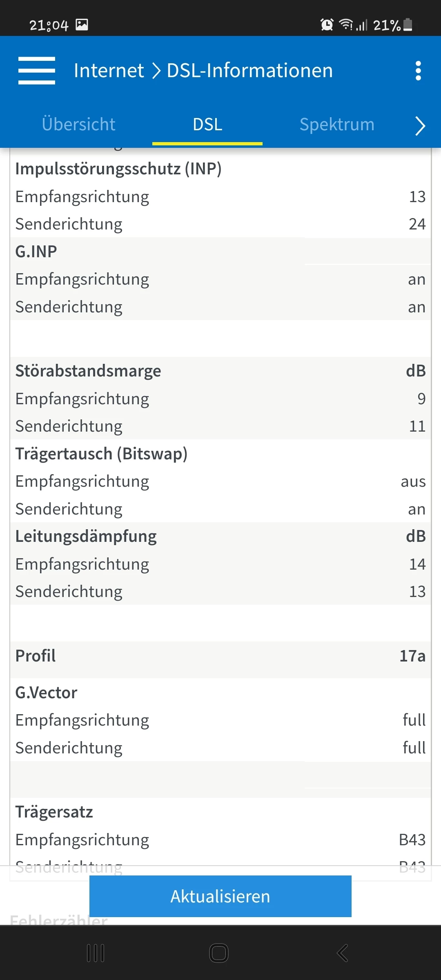Viewport: 441px width, 980px height.
Task: Tap the Trägertausch (Bitswap) heading
Action: 101,454
